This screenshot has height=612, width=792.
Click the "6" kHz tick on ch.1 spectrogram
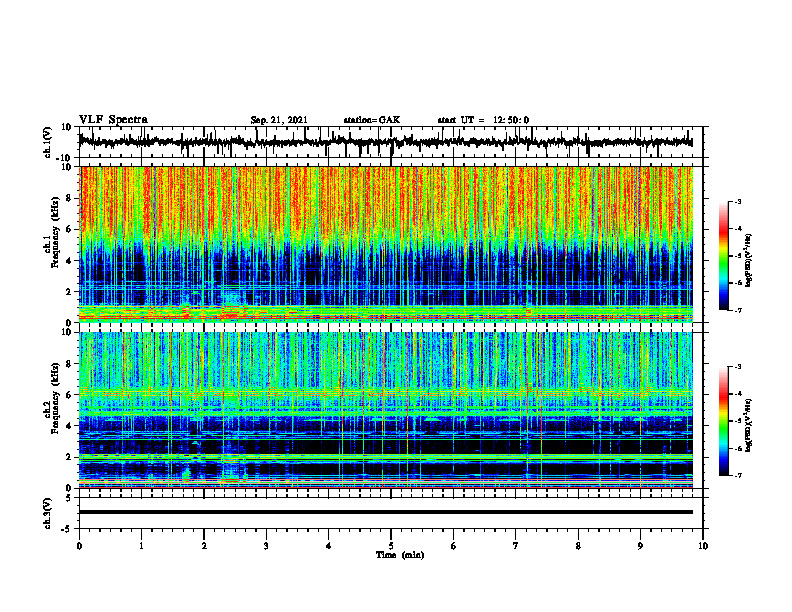click(x=69, y=229)
